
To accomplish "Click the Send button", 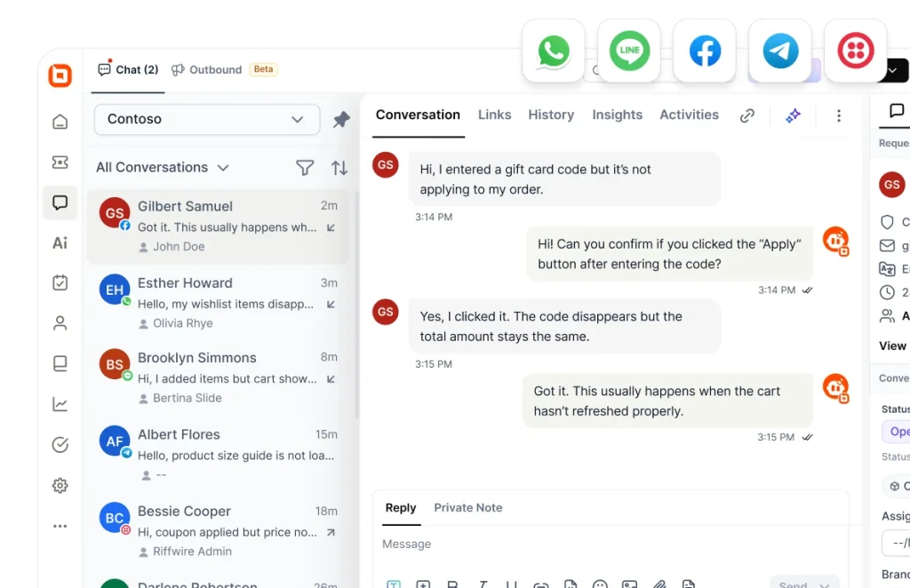I will pos(792,584).
